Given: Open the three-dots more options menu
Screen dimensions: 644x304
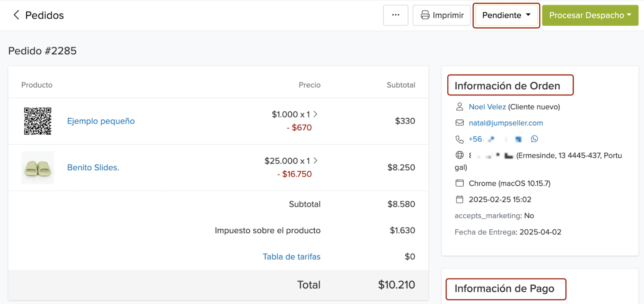Looking at the screenshot, I should (x=395, y=15).
